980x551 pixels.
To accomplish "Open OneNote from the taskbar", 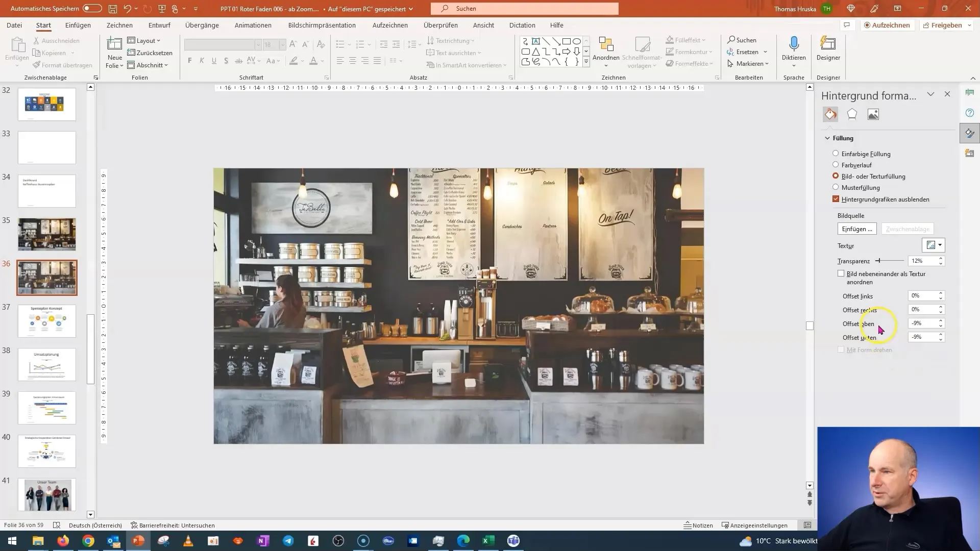I will click(263, 541).
